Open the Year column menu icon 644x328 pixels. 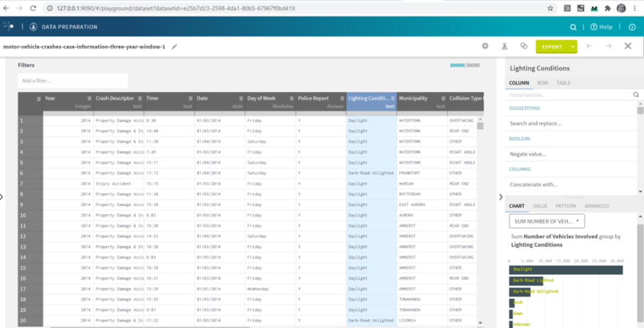point(89,99)
